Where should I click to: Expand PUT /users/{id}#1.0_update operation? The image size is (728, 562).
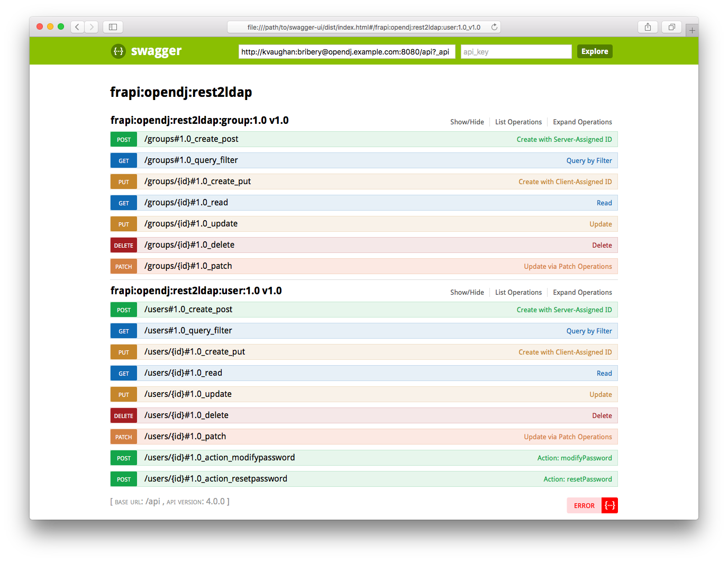364,394
